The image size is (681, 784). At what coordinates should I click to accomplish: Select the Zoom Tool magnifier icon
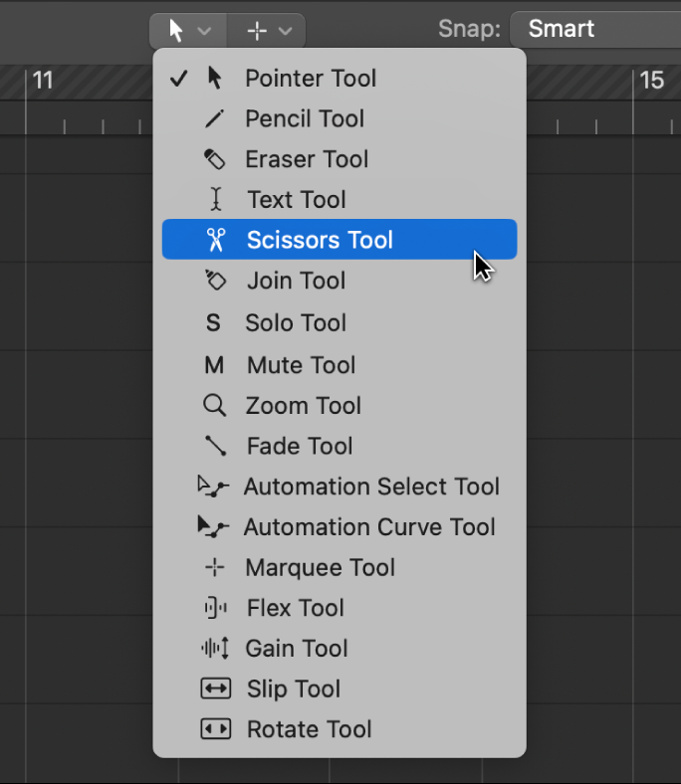pos(215,406)
